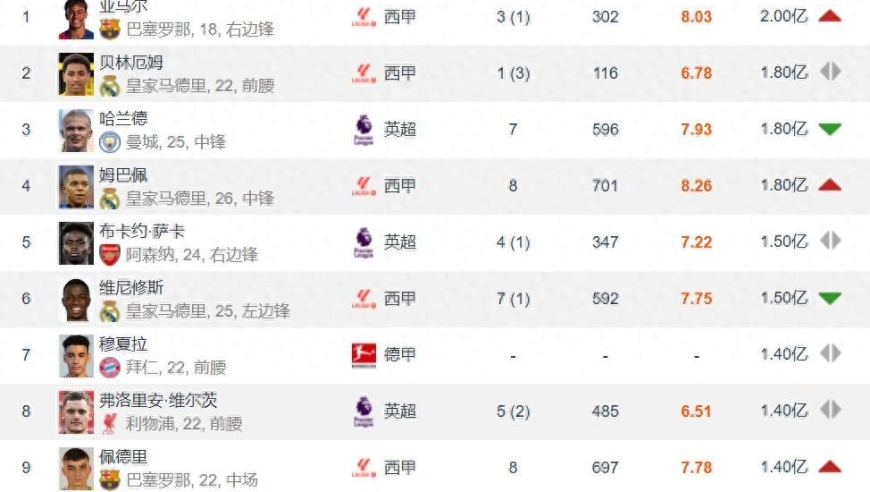
Task: Click the Arsenal crest under 布卡约·萨卡
Action: 110,254
